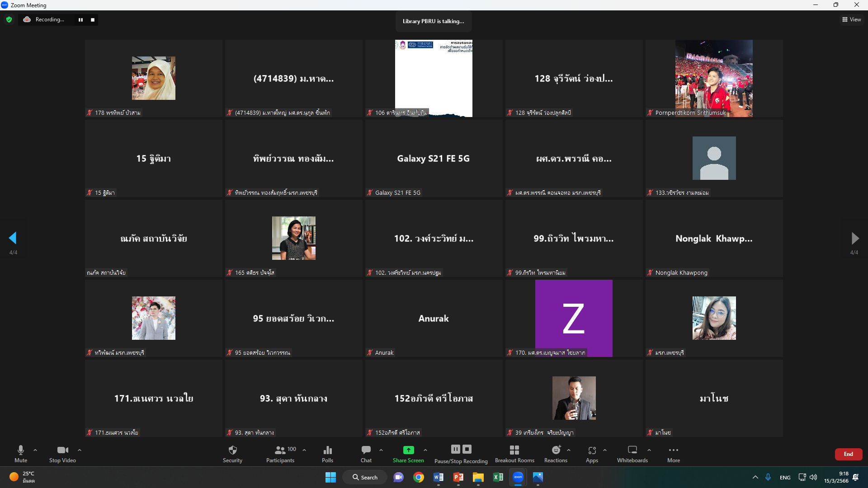This screenshot has width=868, height=488.
Task: Open the Polls icon
Action: (x=327, y=450)
